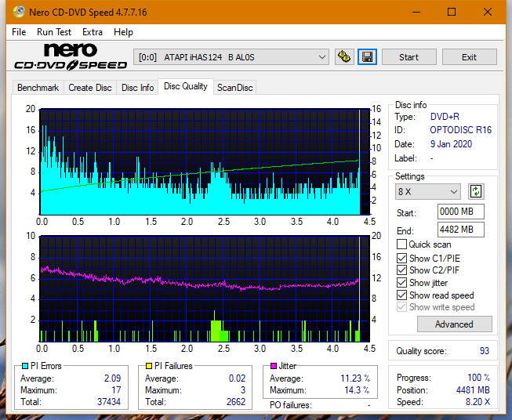512x420 pixels.
Task: Click the floppy disk save icon
Action: click(367, 57)
